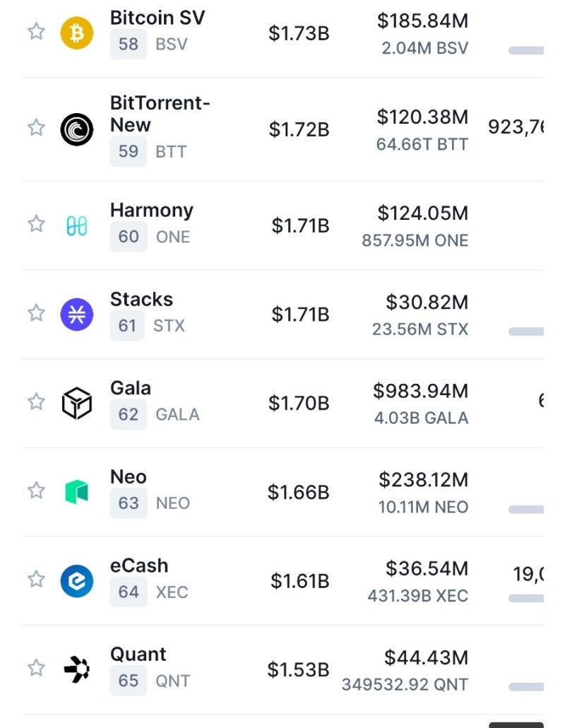
Task: Add Gala to watchlist via star
Action: [36, 401]
